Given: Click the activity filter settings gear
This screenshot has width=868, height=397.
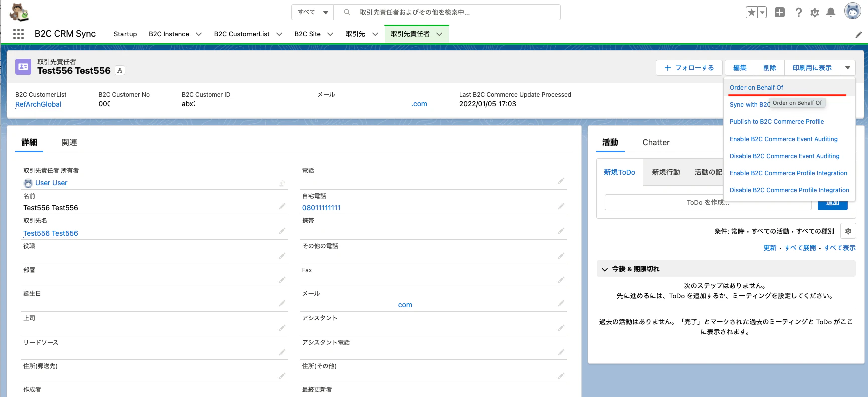Looking at the screenshot, I should (848, 231).
